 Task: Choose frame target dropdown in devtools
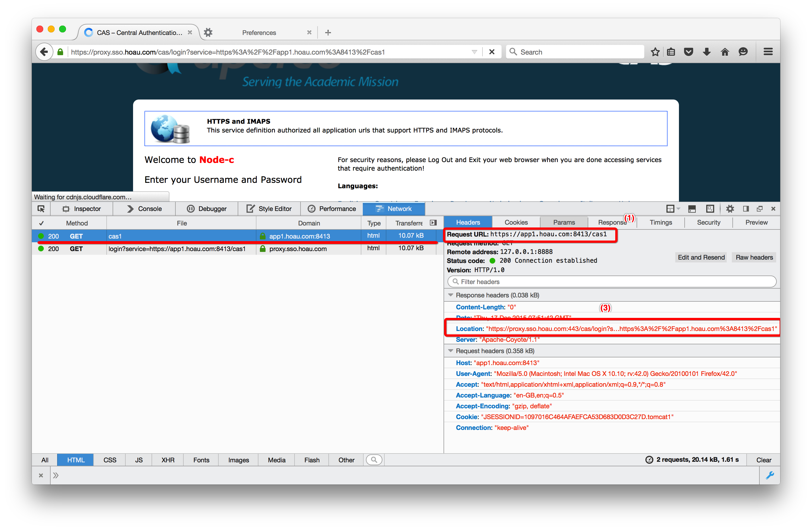pyautogui.click(x=673, y=208)
